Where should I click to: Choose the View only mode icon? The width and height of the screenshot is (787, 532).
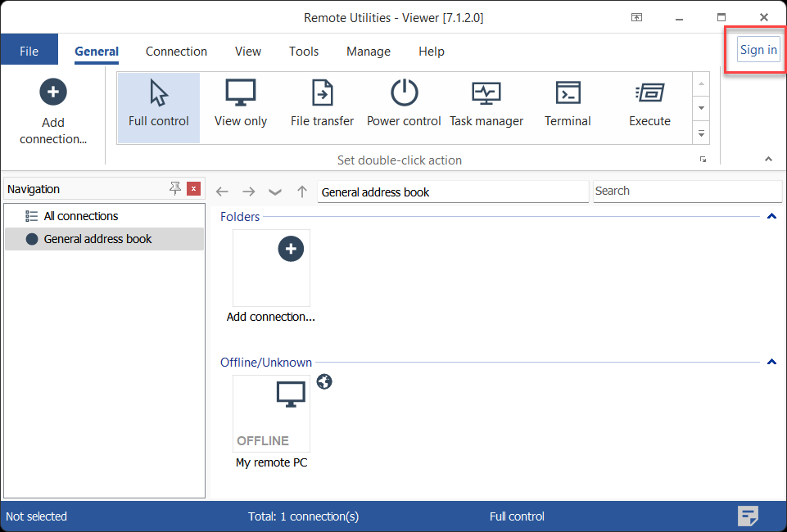coord(241,105)
